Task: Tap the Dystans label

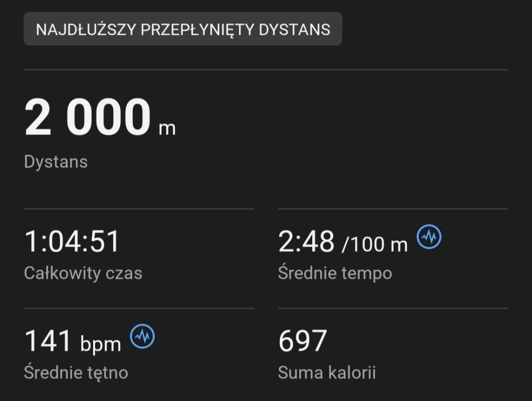Action: pos(56,162)
